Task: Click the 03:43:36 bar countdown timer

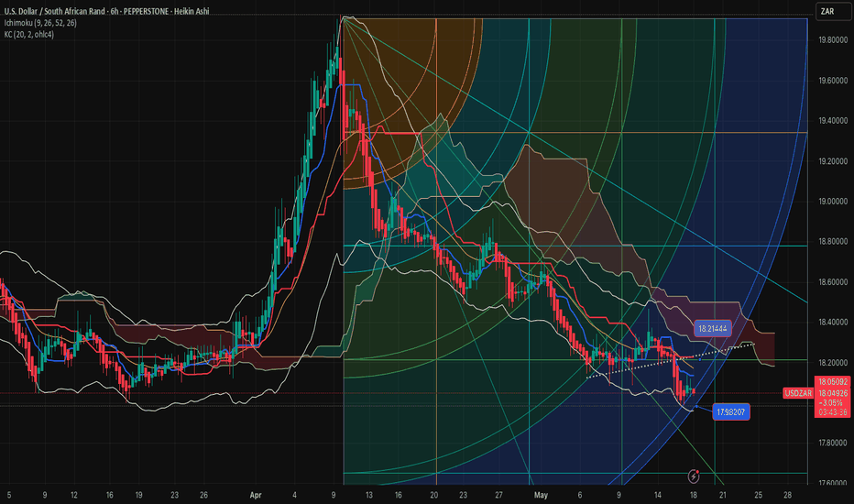Action: [833, 412]
